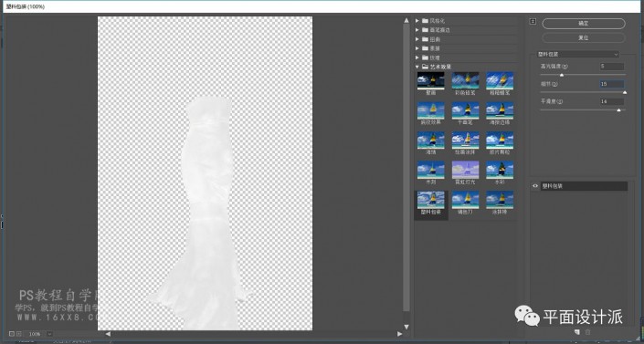Toggle eye visibility of 塑料包装 effect layer
This screenshot has height=344, width=644.
534,186
